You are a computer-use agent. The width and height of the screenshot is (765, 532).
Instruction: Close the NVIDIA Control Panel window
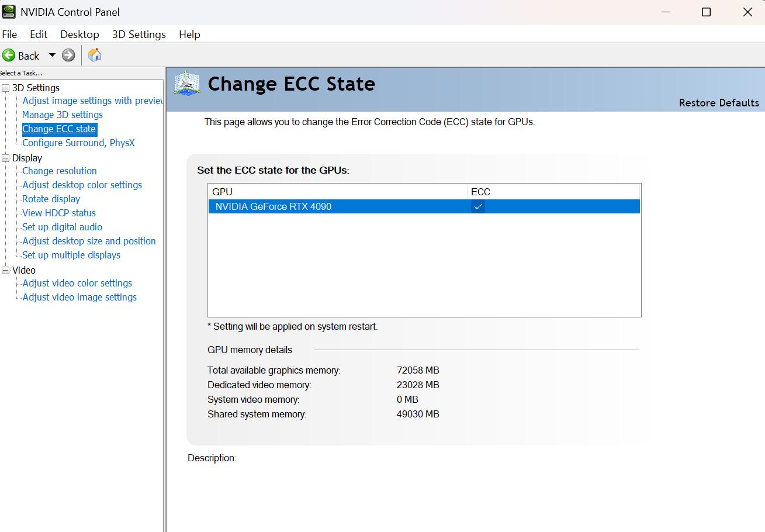747,12
